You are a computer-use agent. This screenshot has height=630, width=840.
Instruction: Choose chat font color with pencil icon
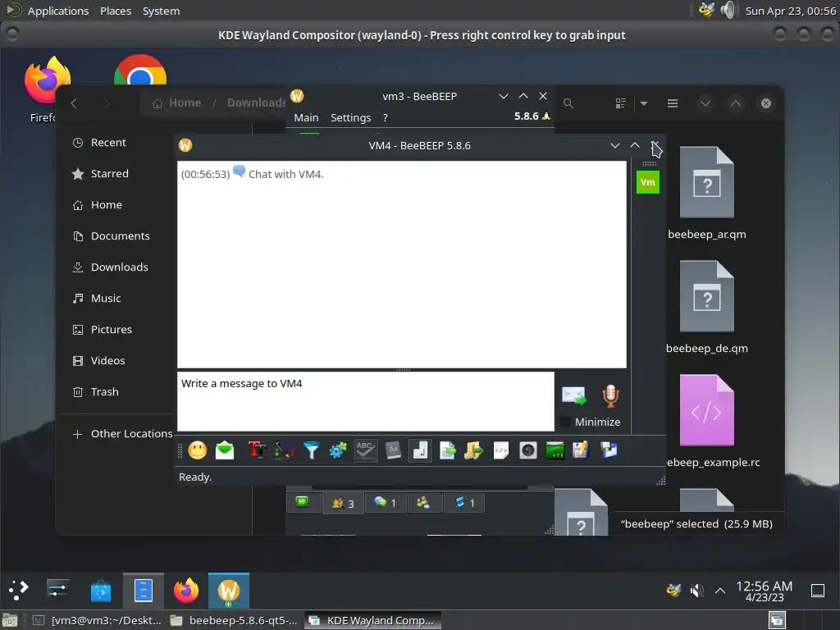(x=284, y=450)
